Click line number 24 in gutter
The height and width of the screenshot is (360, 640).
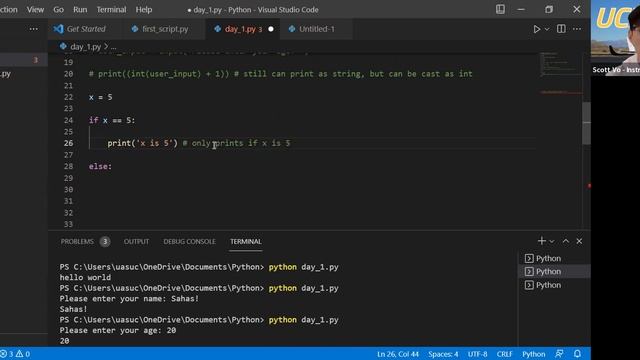(x=68, y=120)
